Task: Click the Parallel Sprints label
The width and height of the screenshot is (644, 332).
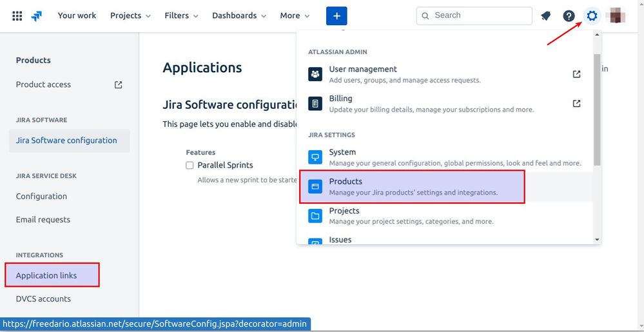Action: [x=225, y=165]
